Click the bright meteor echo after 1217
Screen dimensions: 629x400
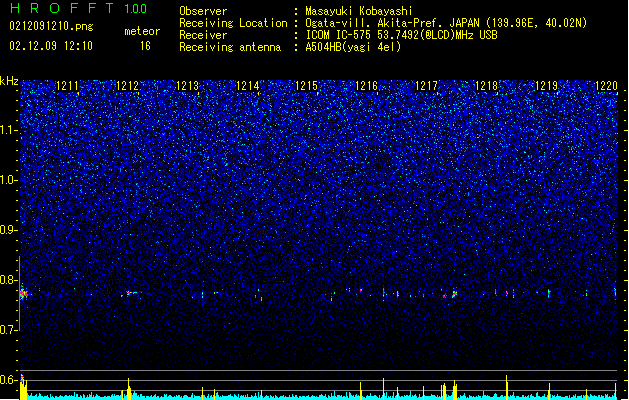[x=455, y=294]
